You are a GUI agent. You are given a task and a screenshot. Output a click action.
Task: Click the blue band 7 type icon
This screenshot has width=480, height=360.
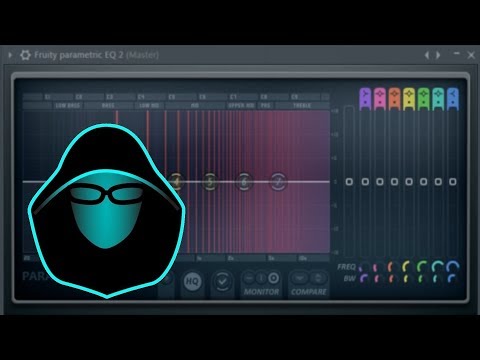coord(453,99)
